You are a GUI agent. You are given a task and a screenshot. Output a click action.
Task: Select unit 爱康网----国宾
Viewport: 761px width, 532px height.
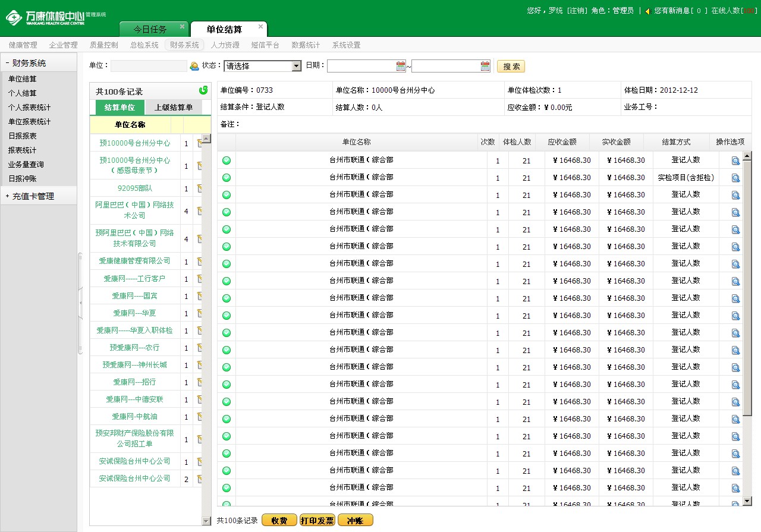pos(135,296)
